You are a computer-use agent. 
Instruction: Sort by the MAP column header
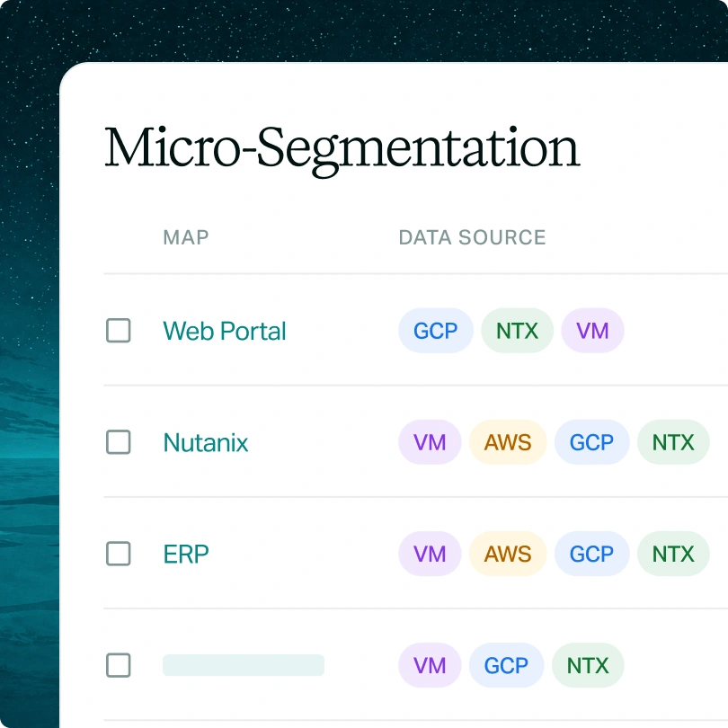pos(186,237)
